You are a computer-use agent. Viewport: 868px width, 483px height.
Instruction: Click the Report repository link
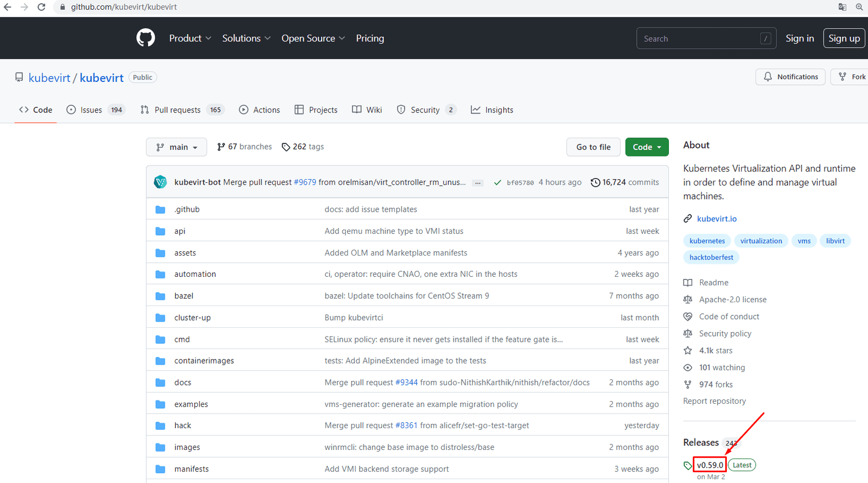pyautogui.click(x=714, y=401)
